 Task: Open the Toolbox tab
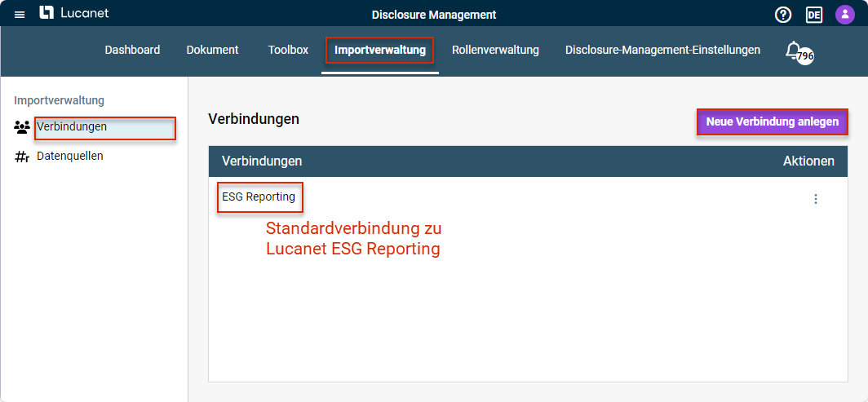coord(289,50)
